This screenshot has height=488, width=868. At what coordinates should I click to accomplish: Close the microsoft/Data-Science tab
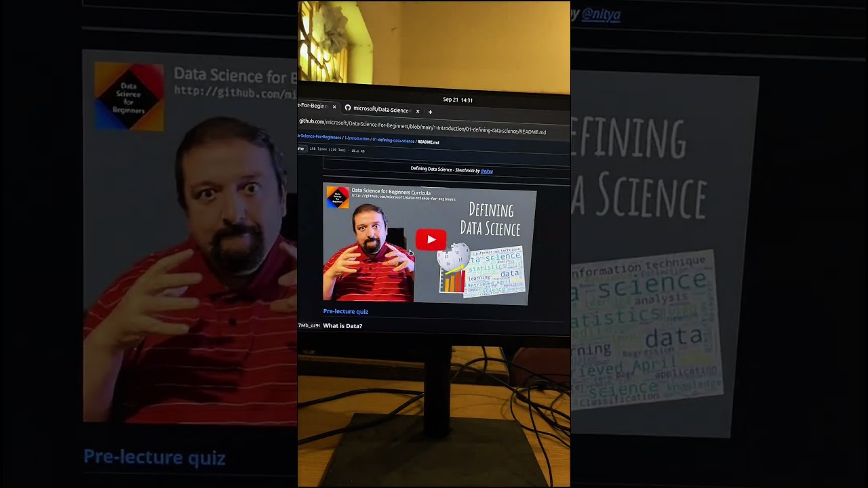(418, 111)
